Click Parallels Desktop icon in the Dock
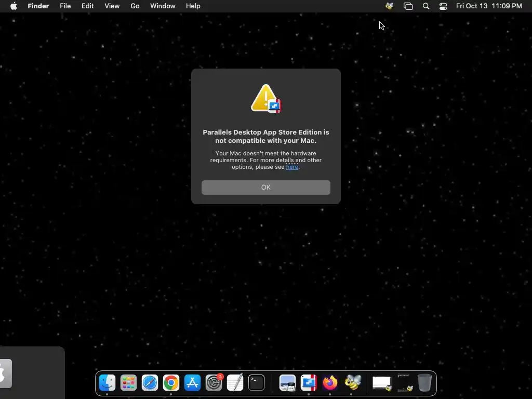 (x=309, y=383)
